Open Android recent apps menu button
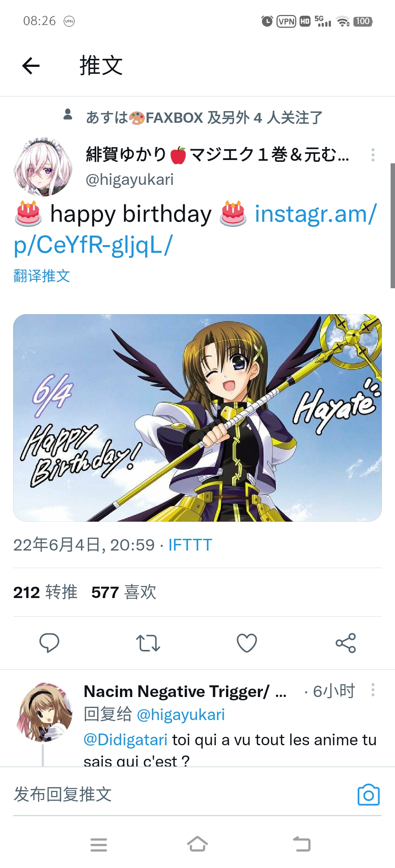 (99, 844)
